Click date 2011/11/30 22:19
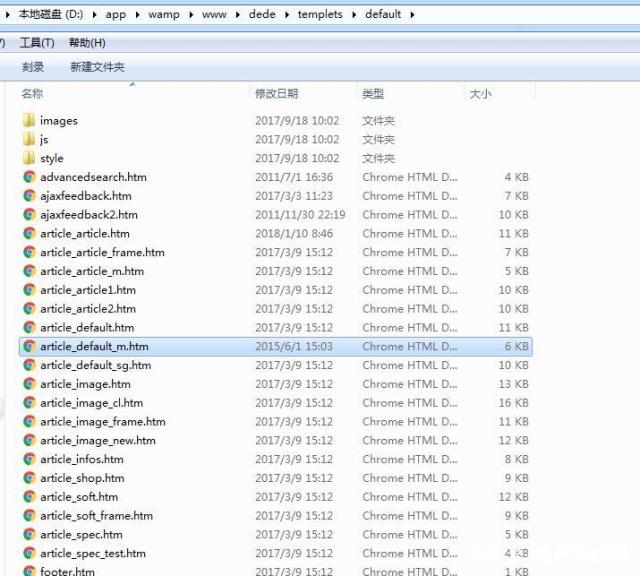 pyautogui.click(x=300, y=215)
